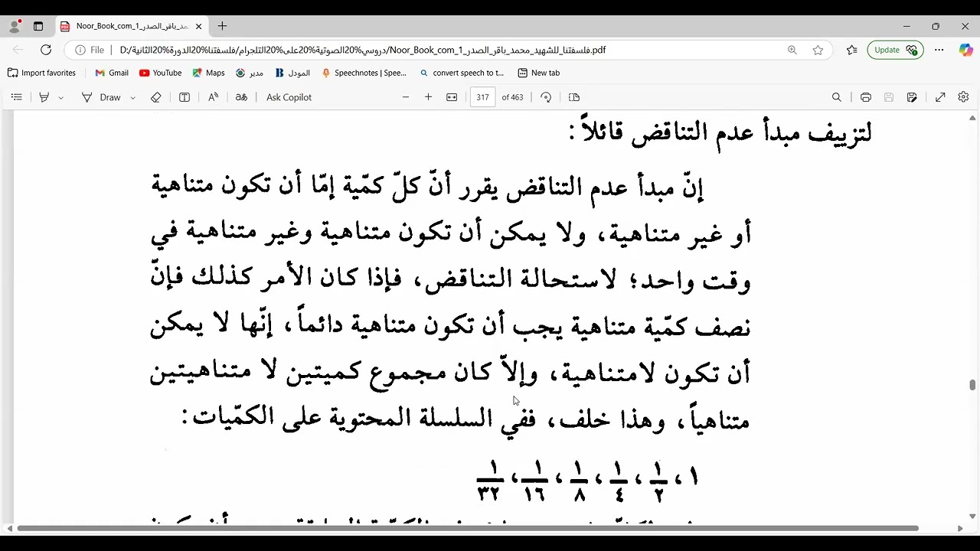Select the Erase tool
980x551 pixels.
pyautogui.click(x=156, y=97)
